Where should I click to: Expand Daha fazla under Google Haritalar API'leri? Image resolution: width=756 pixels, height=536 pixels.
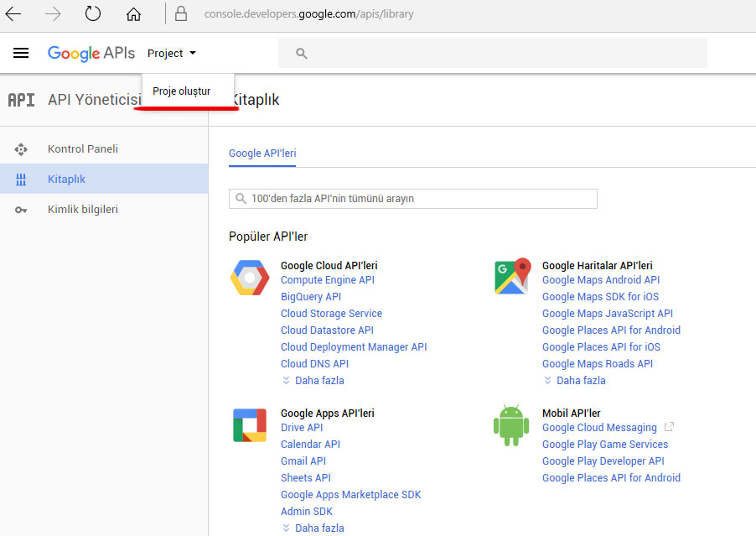pyautogui.click(x=574, y=381)
